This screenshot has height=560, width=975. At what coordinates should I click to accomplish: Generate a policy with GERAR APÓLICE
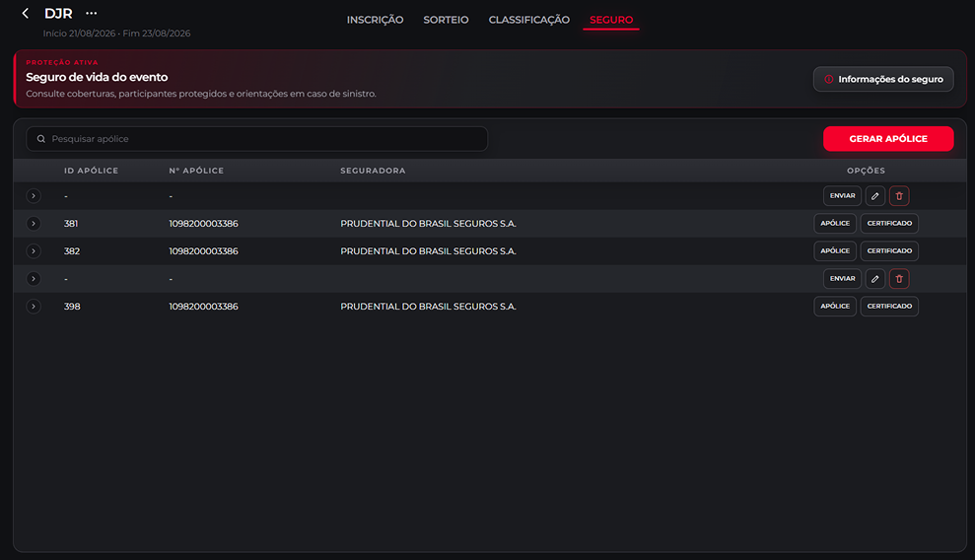[888, 139]
